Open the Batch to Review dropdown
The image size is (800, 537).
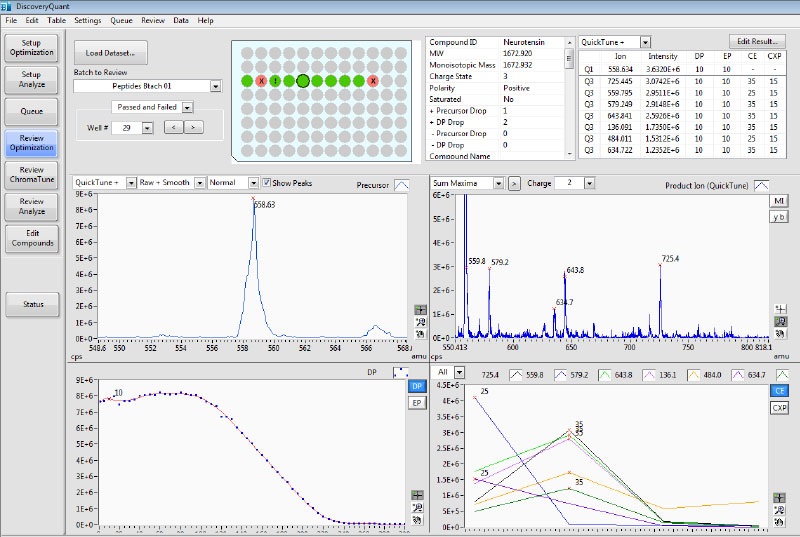pos(214,87)
